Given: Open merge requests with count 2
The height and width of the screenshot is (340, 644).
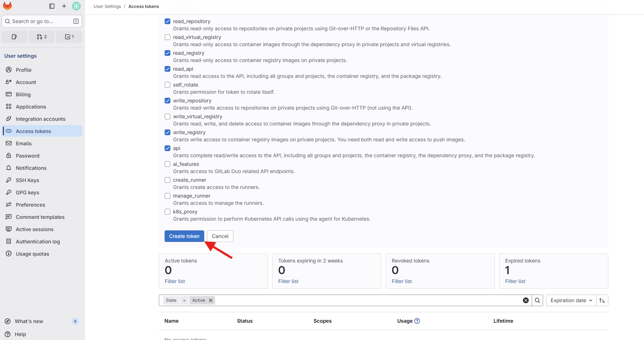Looking at the screenshot, I should coord(41,36).
